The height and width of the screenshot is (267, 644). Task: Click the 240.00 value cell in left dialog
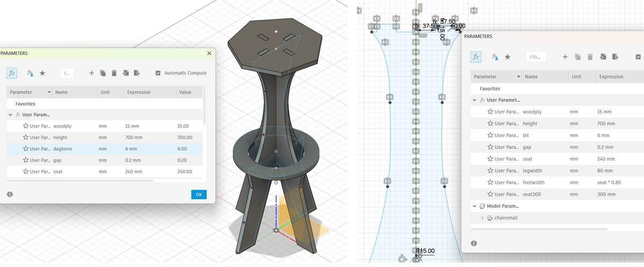tap(185, 171)
